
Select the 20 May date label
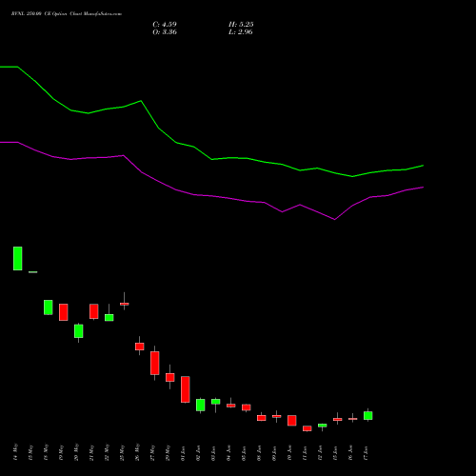point(76,452)
